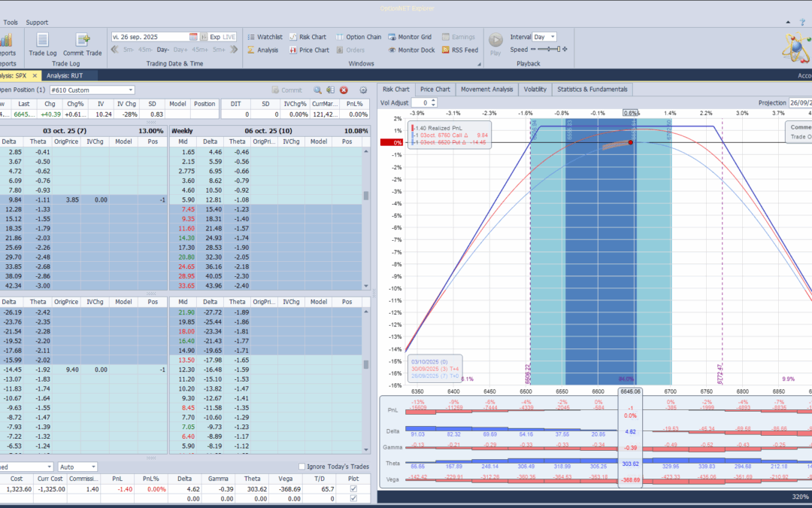Viewport: 812px width, 508px height.
Task: Open the Monitor Grid window
Action: (410, 37)
